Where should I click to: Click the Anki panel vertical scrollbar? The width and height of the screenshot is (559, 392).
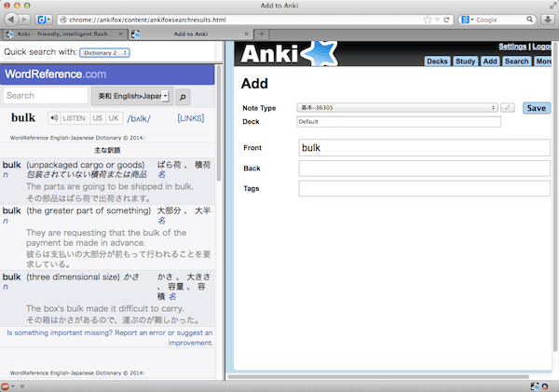click(x=555, y=196)
